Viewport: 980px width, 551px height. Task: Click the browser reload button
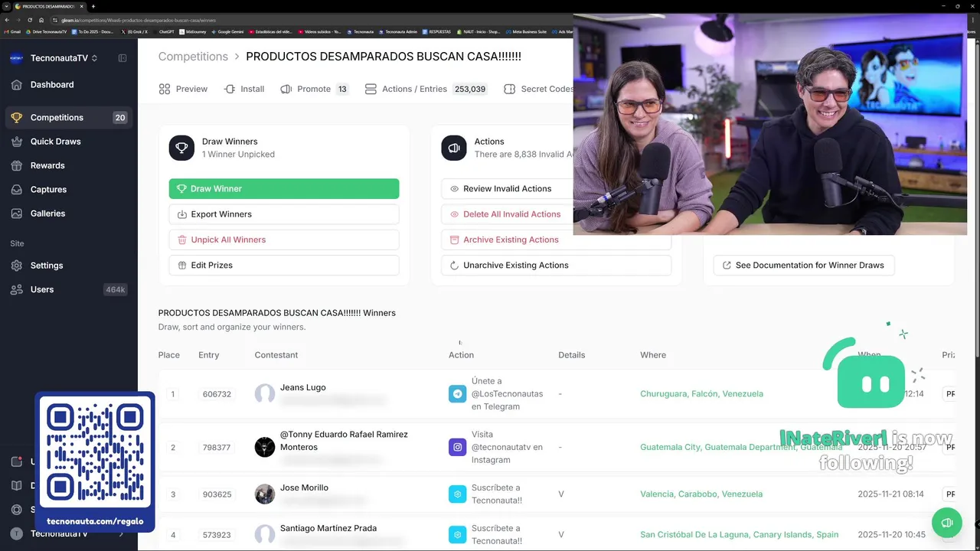(x=30, y=20)
